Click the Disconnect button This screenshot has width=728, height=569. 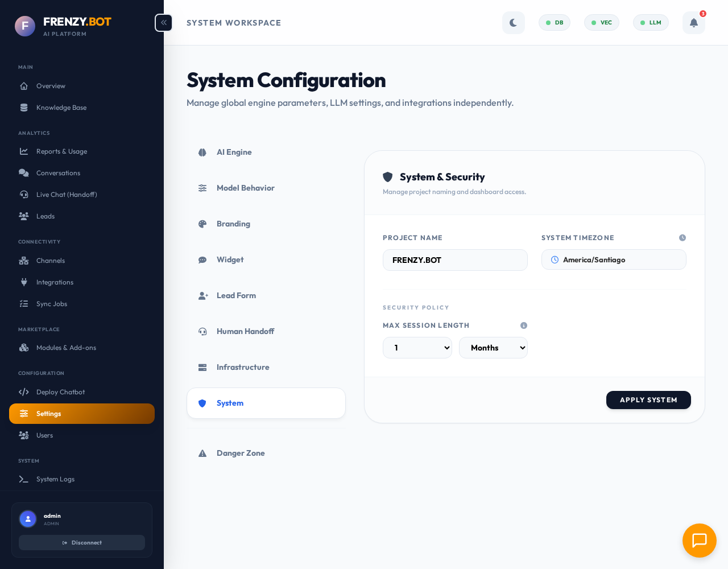pos(82,542)
